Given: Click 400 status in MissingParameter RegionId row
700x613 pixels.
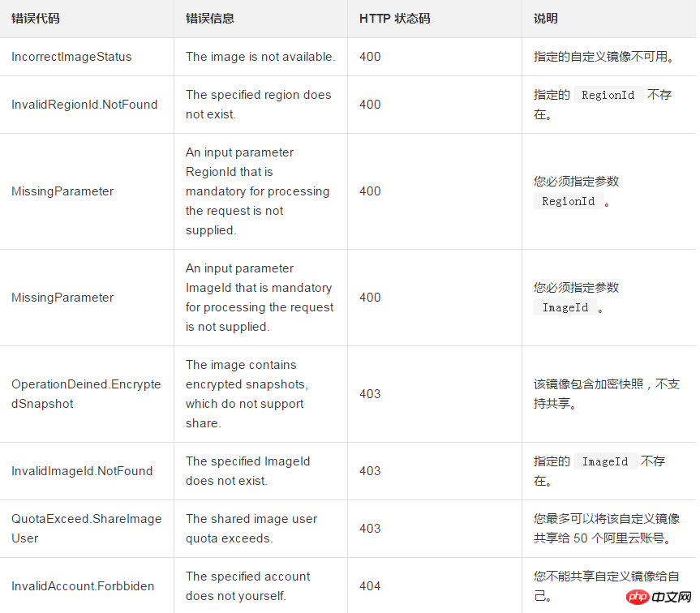Looking at the screenshot, I should [x=370, y=191].
